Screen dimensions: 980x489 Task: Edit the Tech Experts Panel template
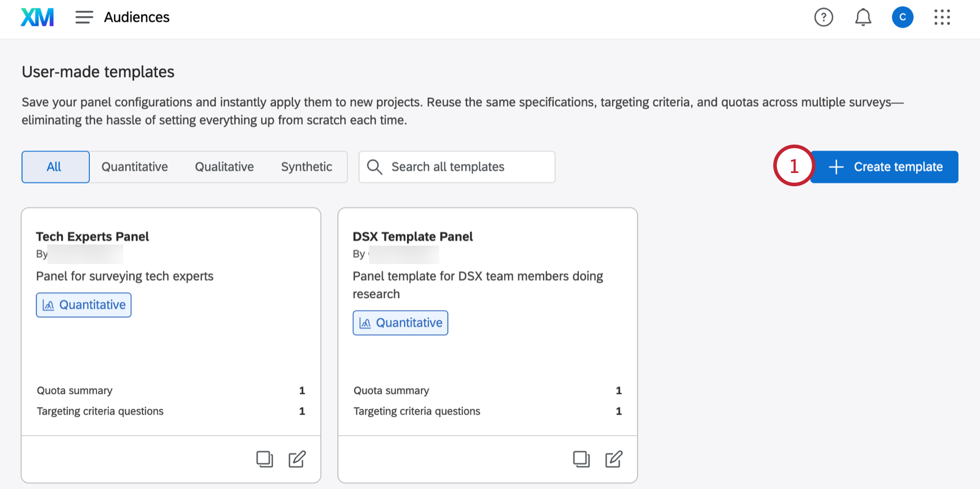point(297,459)
